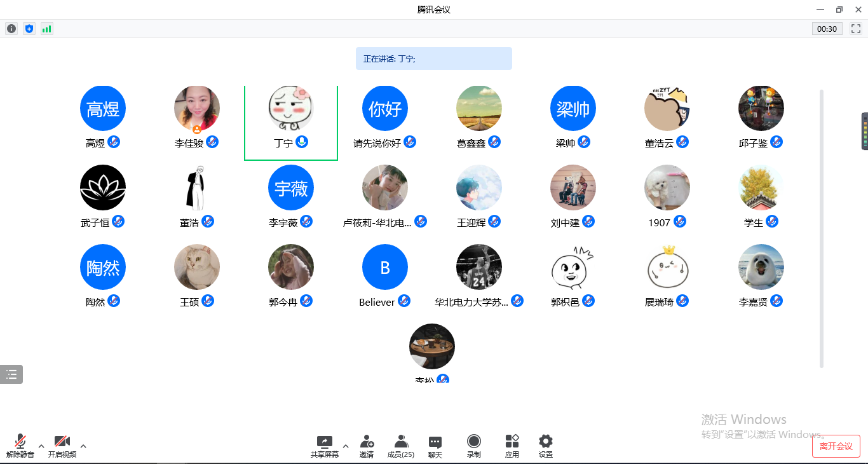
Task: Click the Invite (邀请) icon
Action: [x=367, y=446]
